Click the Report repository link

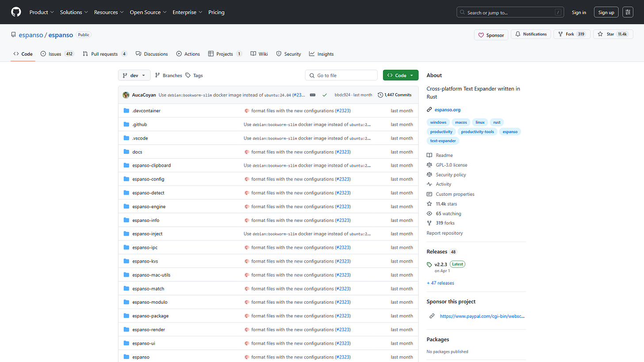(445, 233)
